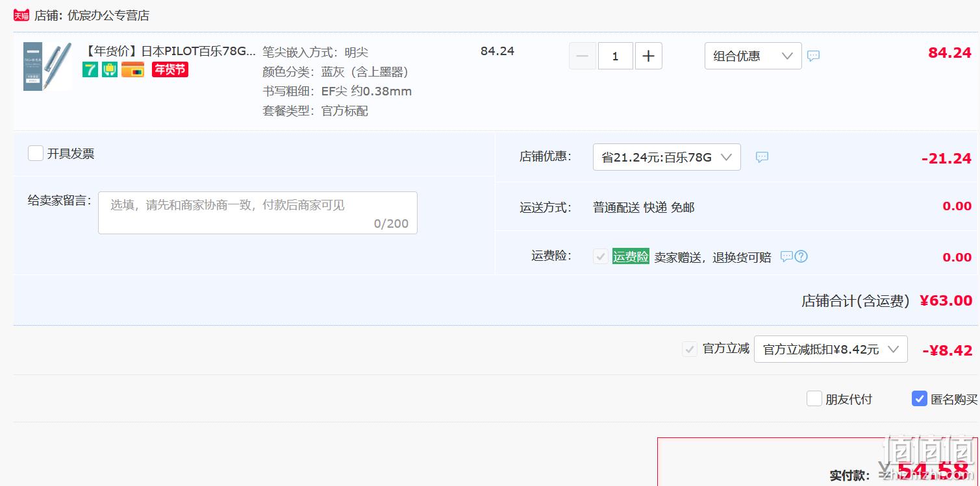980x486 pixels.
Task: Open the 组合优惠 dropdown
Action: pos(753,56)
